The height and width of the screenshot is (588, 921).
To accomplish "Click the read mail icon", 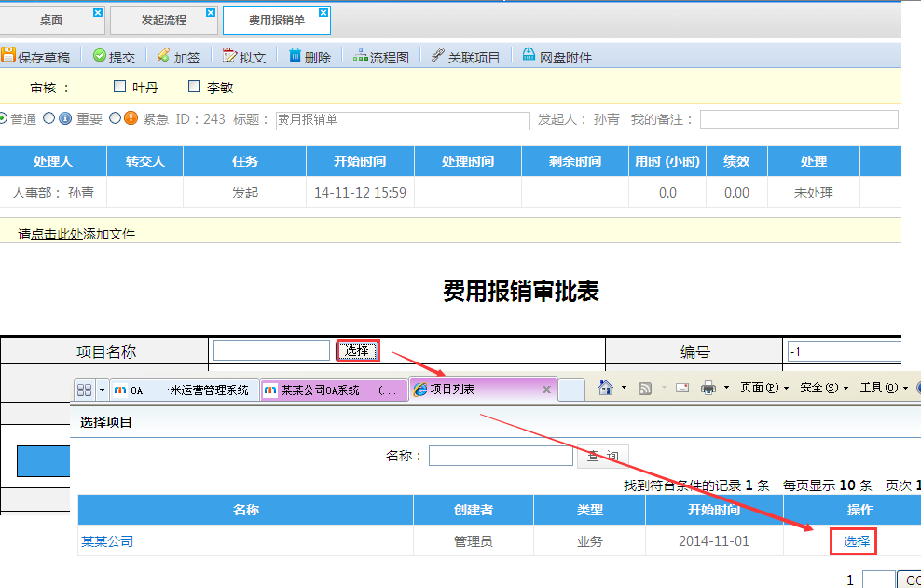I will pos(682,388).
